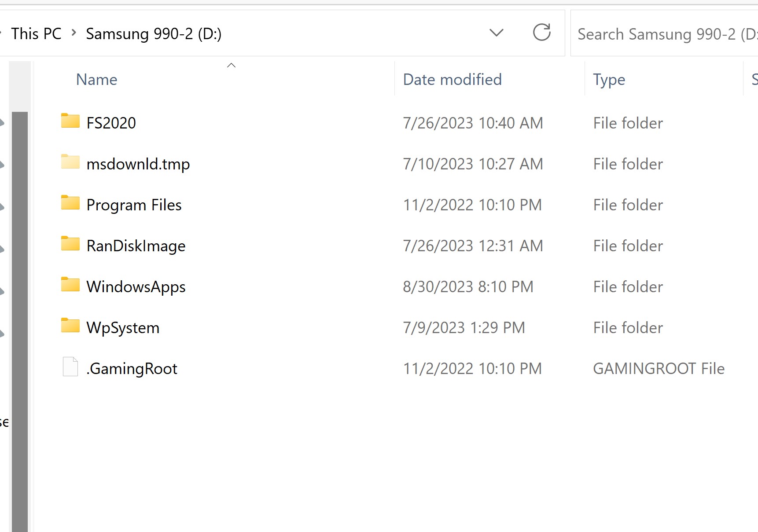Viewport: 758px width, 532px height.
Task: Click the WpSystem folder icon
Action: pyautogui.click(x=70, y=325)
